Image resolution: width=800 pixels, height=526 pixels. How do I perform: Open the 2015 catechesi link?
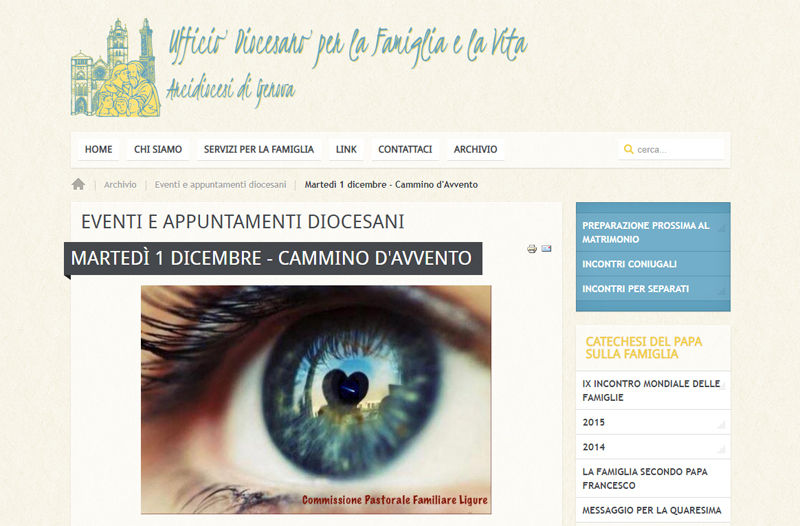click(x=653, y=422)
